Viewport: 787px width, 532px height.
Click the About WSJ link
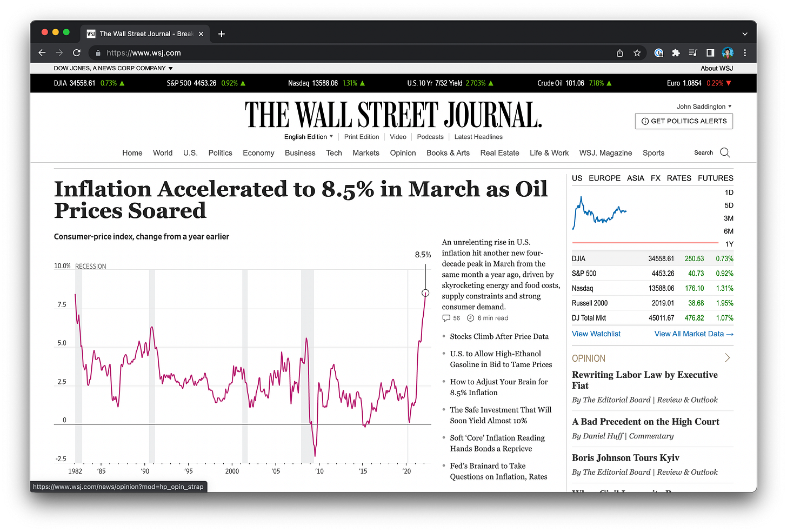(717, 68)
